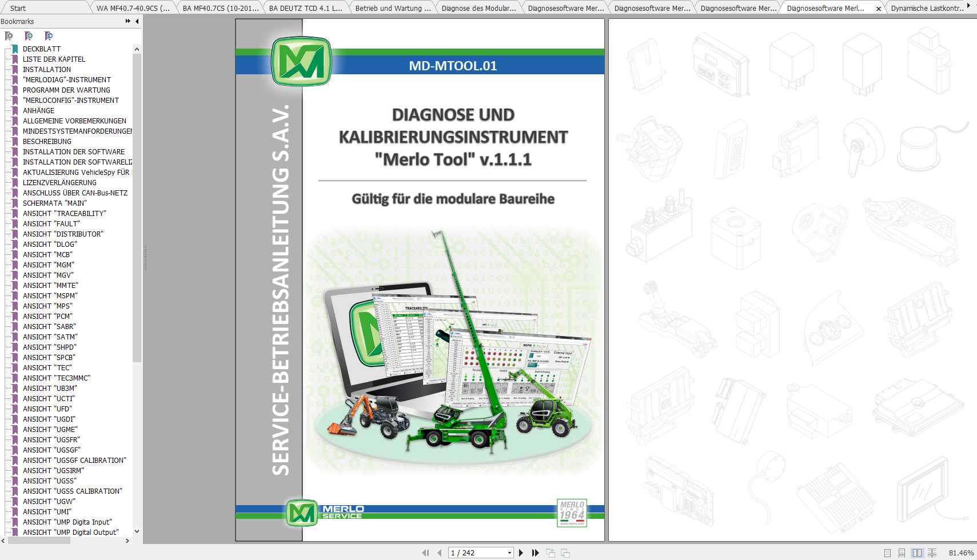The image size is (977, 560).
Task: Select two-page facing layout
Action: tap(917, 553)
